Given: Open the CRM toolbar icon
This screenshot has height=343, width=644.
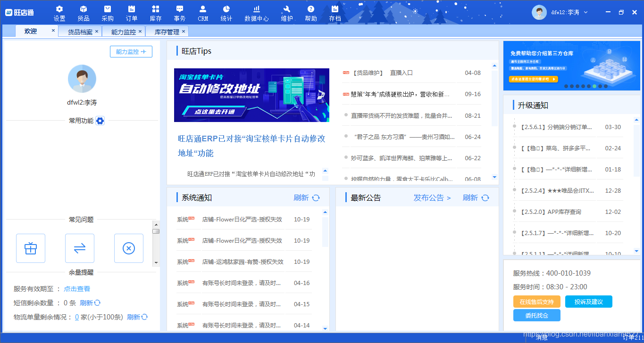Looking at the screenshot, I should (x=203, y=14).
